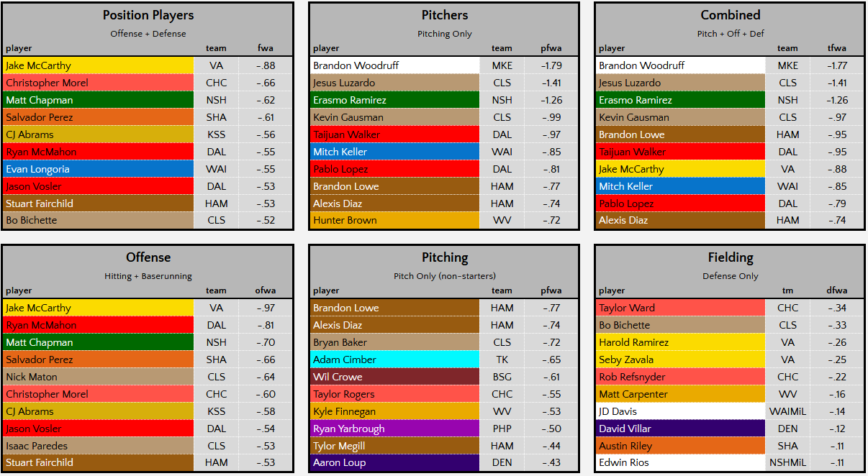The image size is (868, 476).
Task: Click the dfwa column header
Action: pyautogui.click(x=837, y=290)
